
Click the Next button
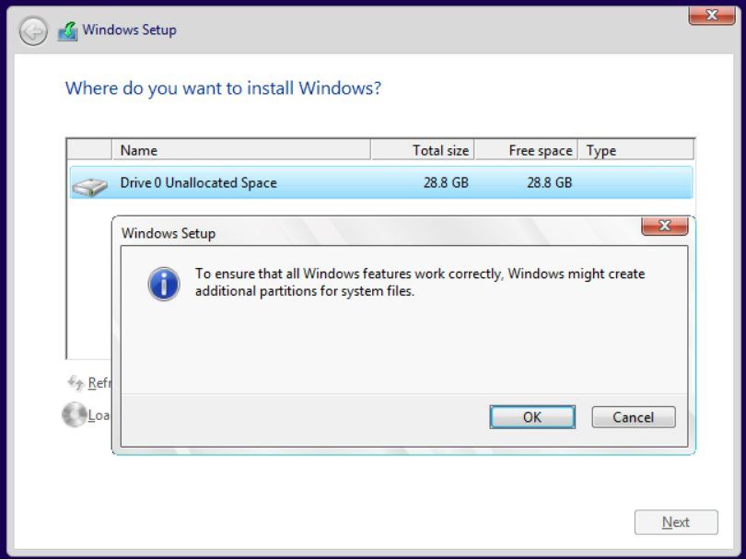(x=676, y=522)
